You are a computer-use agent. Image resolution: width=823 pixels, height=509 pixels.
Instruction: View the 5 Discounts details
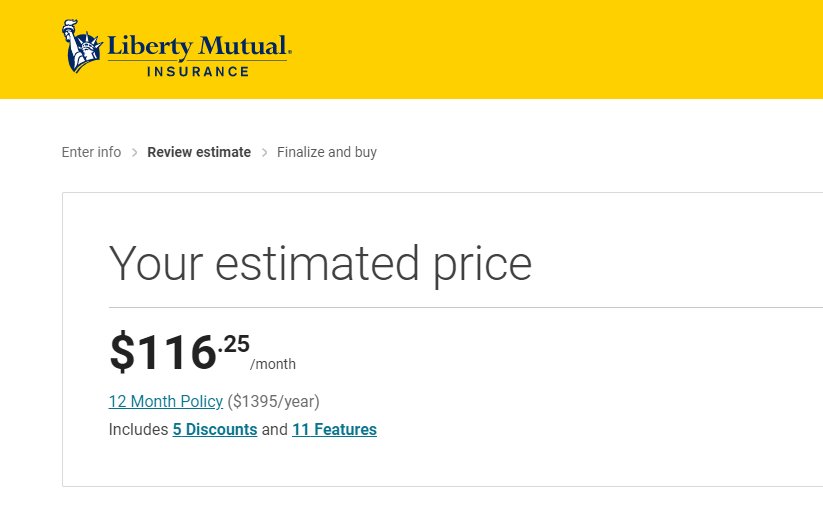pyautogui.click(x=215, y=429)
